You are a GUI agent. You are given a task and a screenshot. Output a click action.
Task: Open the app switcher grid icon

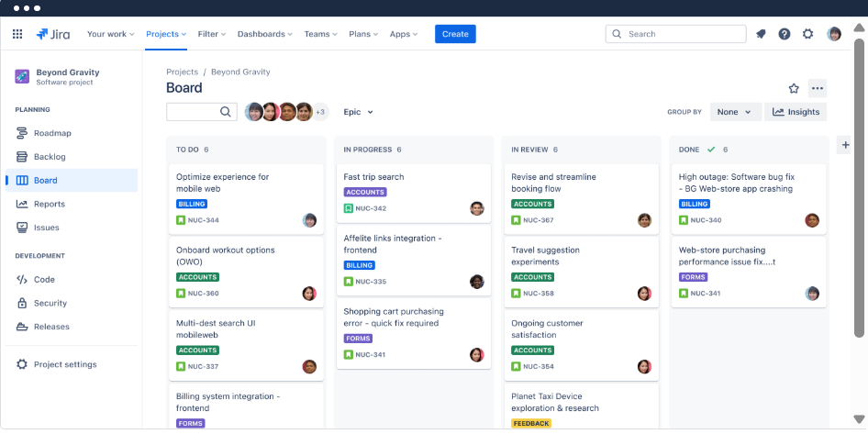17,34
